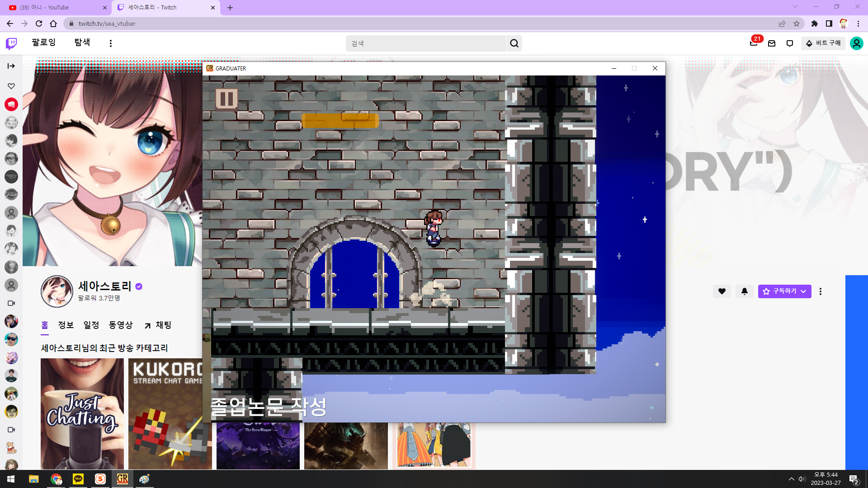The width and height of the screenshot is (868, 488).
Task: Open Chrome profile avatar
Action: (844, 23)
